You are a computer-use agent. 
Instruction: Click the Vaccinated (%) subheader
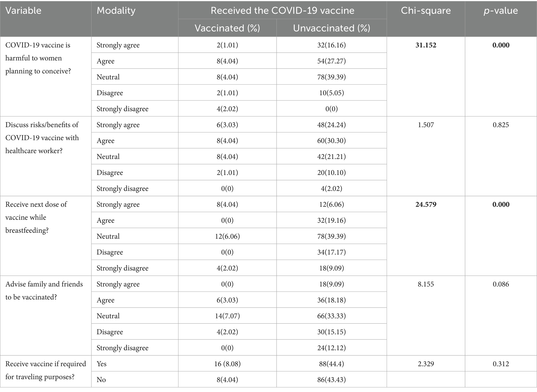(x=227, y=28)
